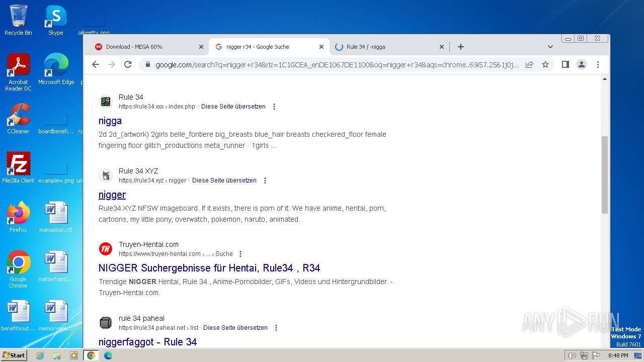Select the matterhand... Word document icon
Screen dimensions: 644x362
[x=56, y=266]
